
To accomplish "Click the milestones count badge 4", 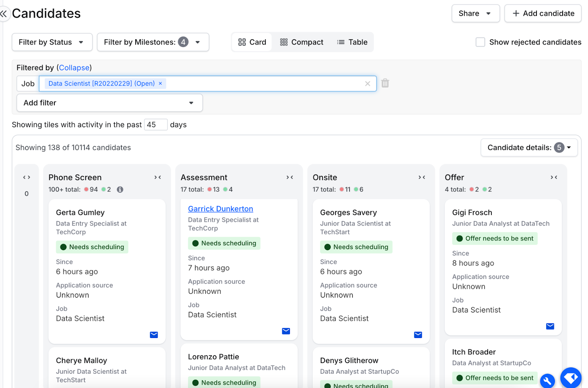I will point(183,42).
